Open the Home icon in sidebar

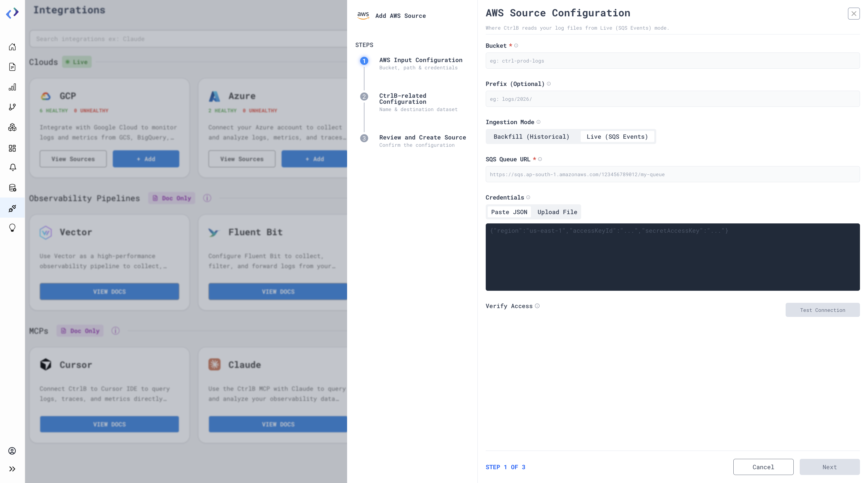pyautogui.click(x=12, y=47)
